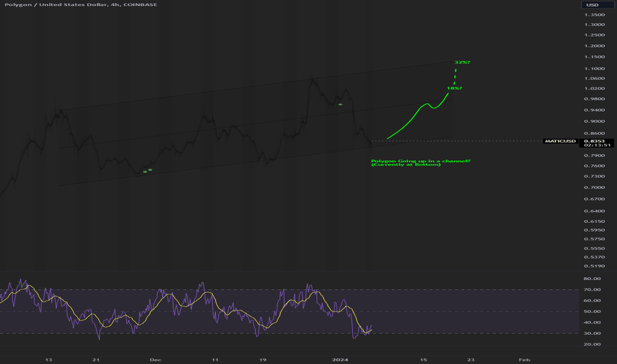Click the 0.5950 price axis label

pyautogui.click(x=594, y=230)
